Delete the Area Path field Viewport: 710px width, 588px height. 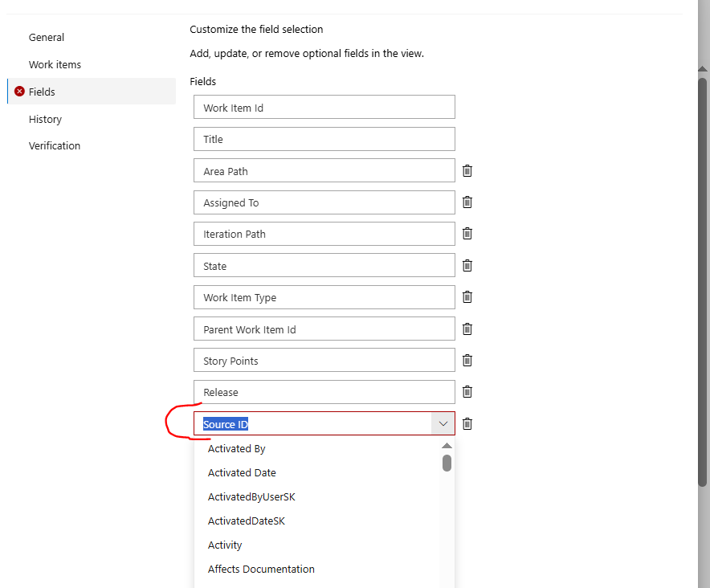click(x=467, y=170)
